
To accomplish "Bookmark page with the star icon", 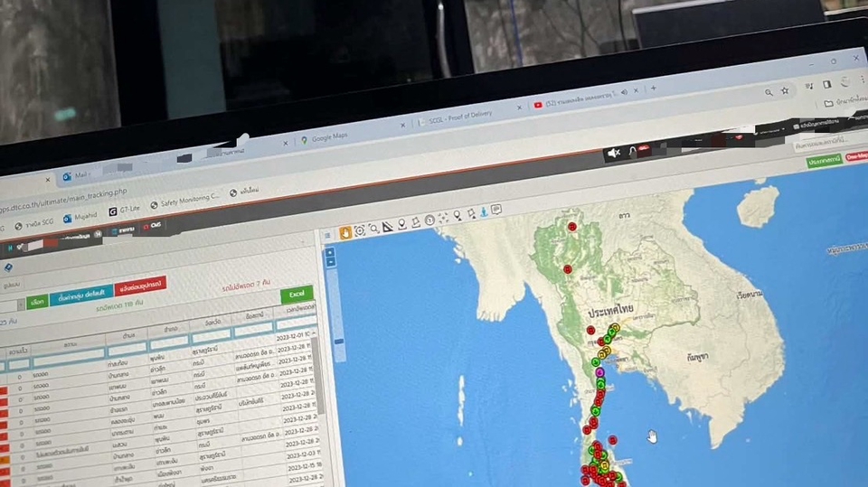I will point(785,91).
